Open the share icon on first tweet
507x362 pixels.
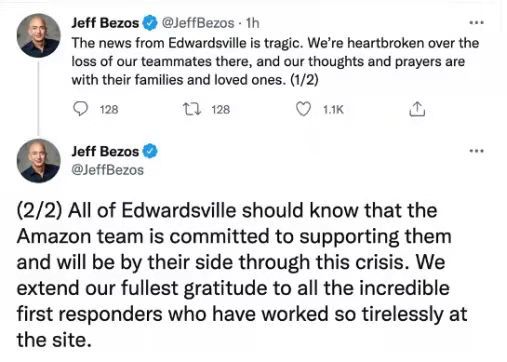pyautogui.click(x=417, y=109)
